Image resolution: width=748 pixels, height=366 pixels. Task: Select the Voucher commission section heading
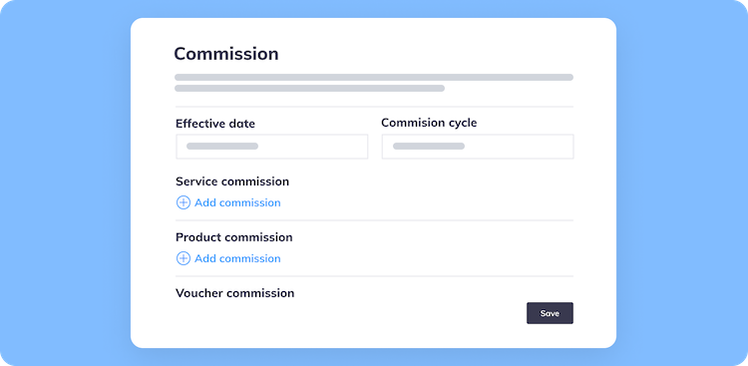pos(235,293)
